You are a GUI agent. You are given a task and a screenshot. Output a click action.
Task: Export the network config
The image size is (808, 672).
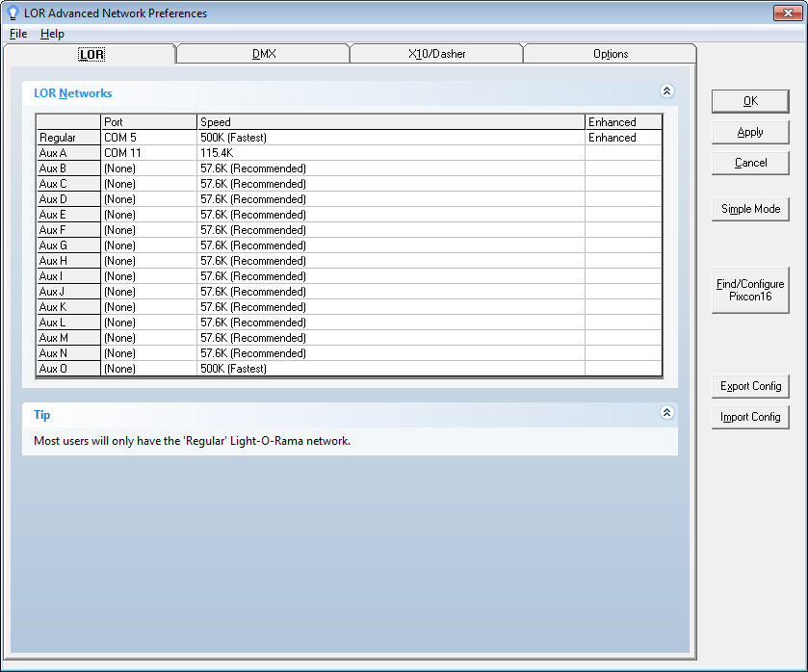750,386
